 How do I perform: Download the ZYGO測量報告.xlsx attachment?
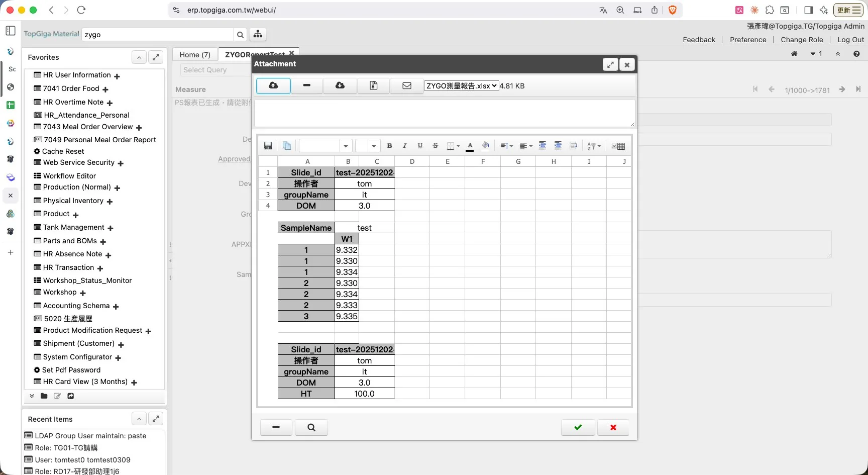pyautogui.click(x=340, y=85)
